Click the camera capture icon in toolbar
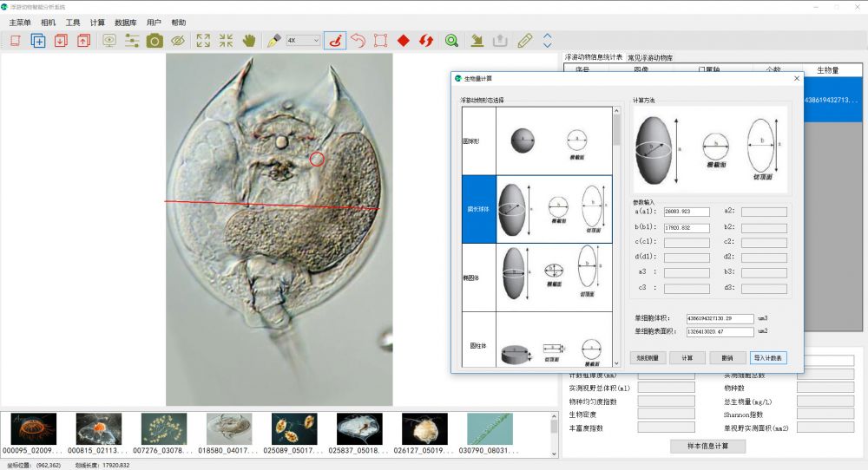The image size is (868, 470). coord(155,40)
